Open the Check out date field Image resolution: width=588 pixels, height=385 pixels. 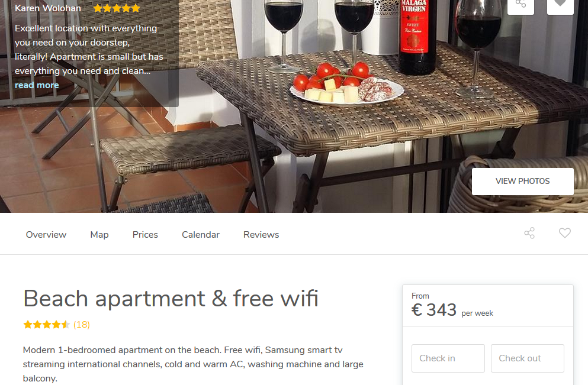tap(528, 358)
